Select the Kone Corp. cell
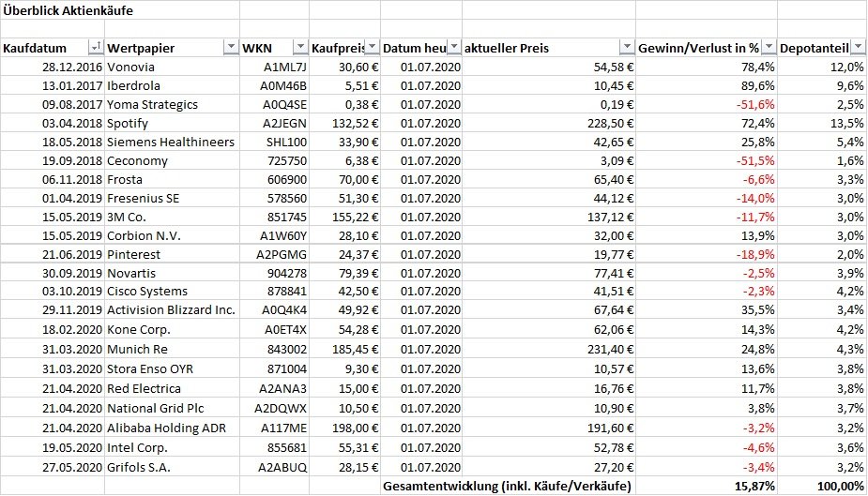The height and width of the screenshot is (496, 868). point(172,329)
